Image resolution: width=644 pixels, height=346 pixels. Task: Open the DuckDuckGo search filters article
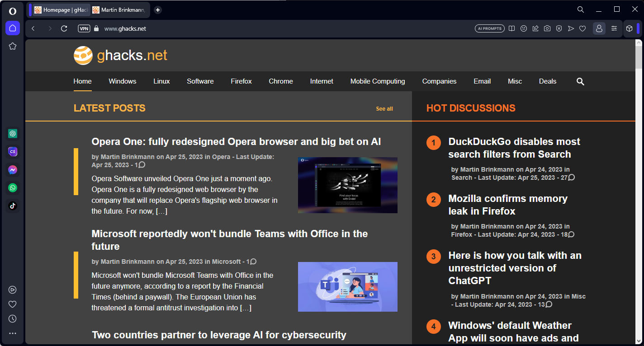[514, 147]
